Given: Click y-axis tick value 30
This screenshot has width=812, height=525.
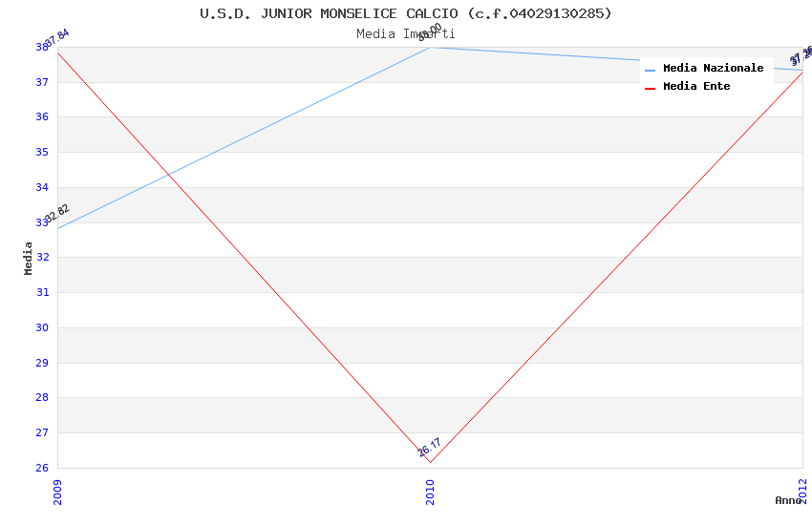Looking at the screenshot, I should click(42, 328).
